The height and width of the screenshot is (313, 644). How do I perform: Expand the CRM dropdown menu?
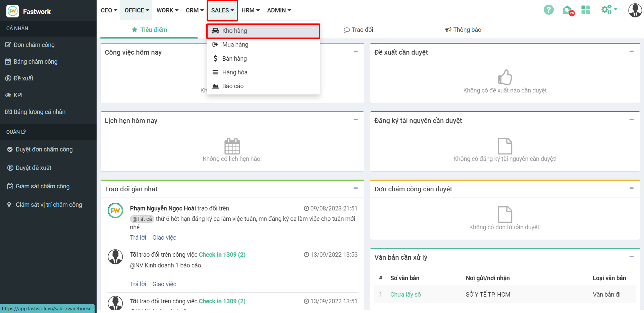click(195, 10)
